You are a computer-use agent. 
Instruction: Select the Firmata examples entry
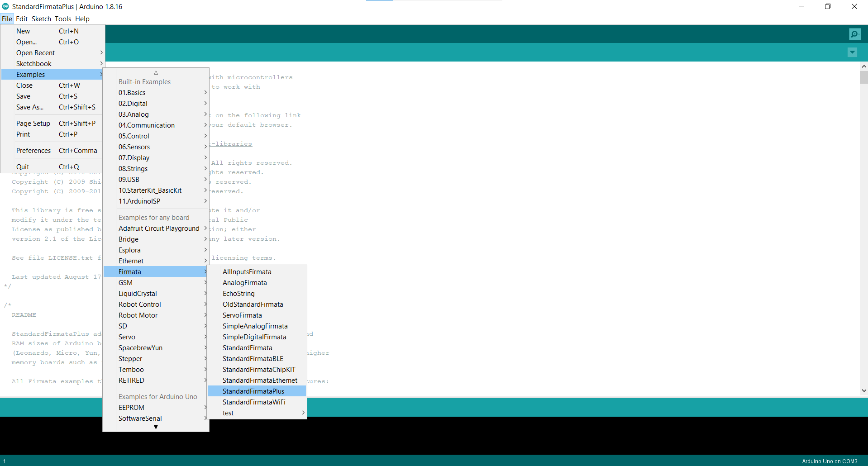[156, 272]
